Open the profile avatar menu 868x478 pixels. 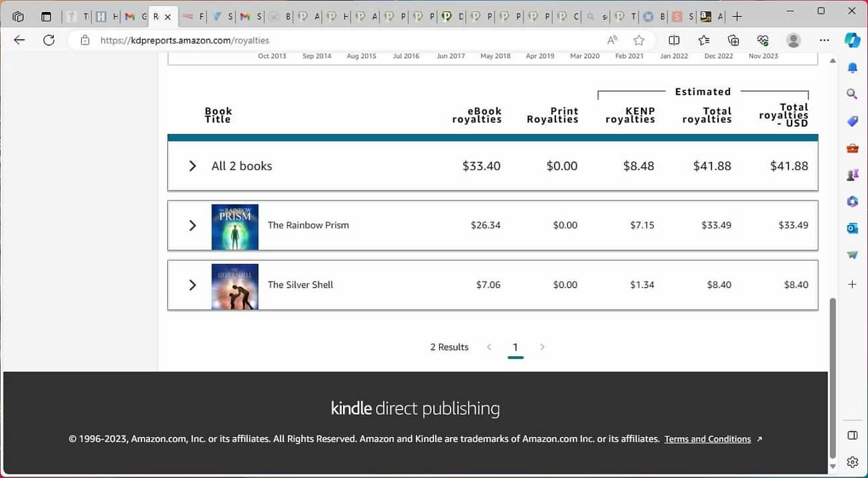pos(793,40)
